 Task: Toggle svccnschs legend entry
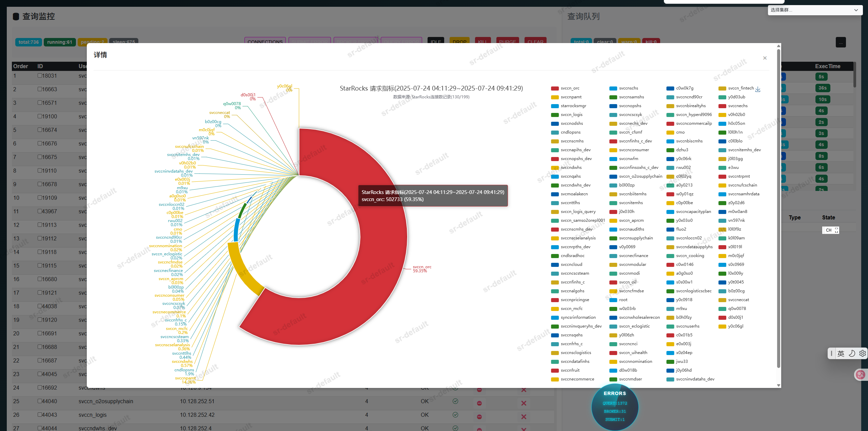tap(624, 88)
